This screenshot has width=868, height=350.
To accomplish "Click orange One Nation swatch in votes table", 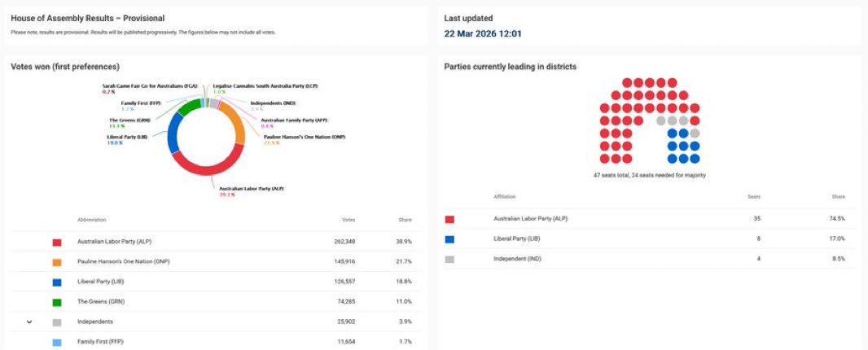I will pos(56,262).
